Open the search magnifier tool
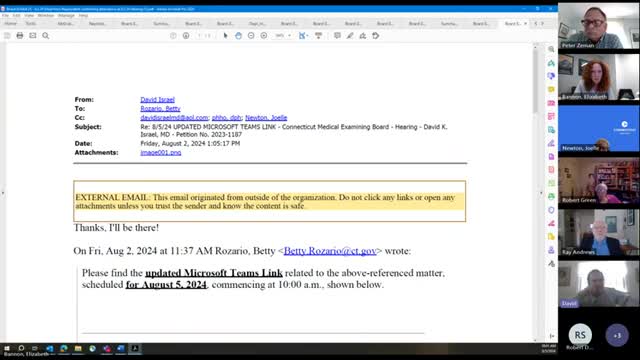Viewport: 640px width, 360px height. (46, 36)
